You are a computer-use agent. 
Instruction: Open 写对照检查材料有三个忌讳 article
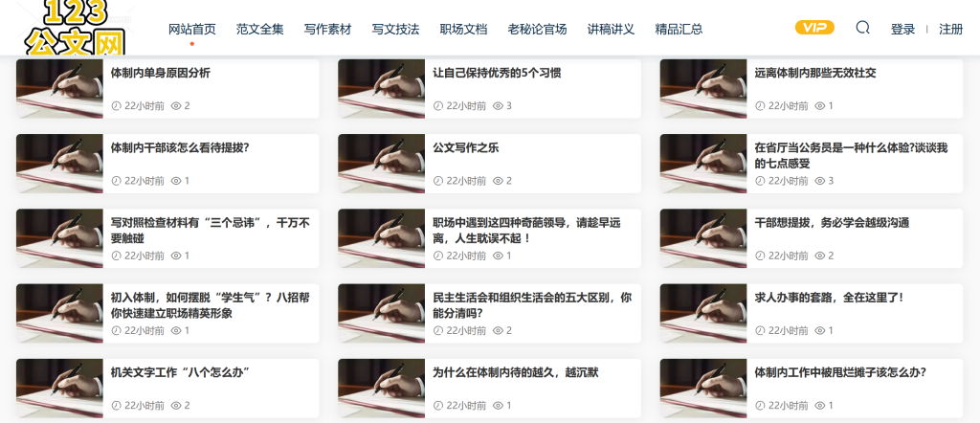pyautogui.click(x=210, y=231)
